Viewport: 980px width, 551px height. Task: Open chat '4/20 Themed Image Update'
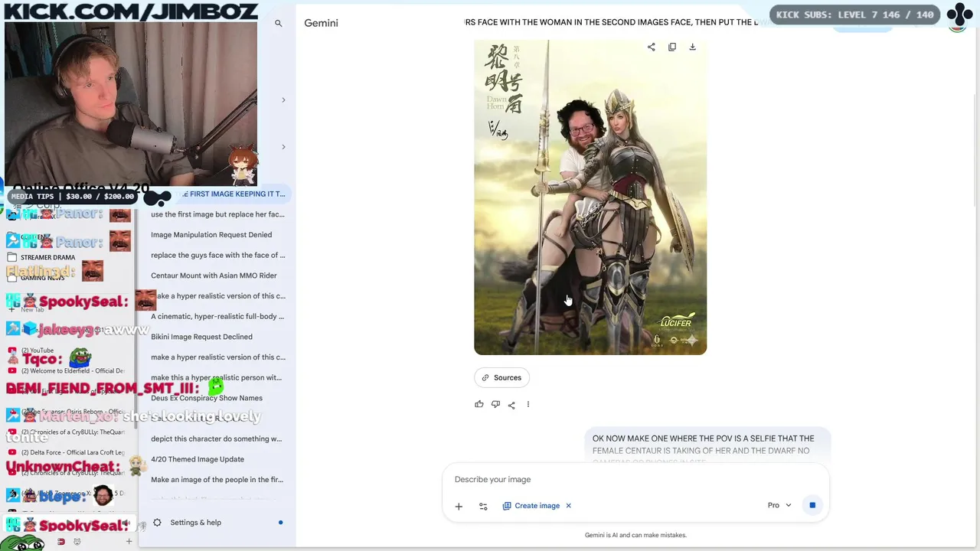point(198,459)
